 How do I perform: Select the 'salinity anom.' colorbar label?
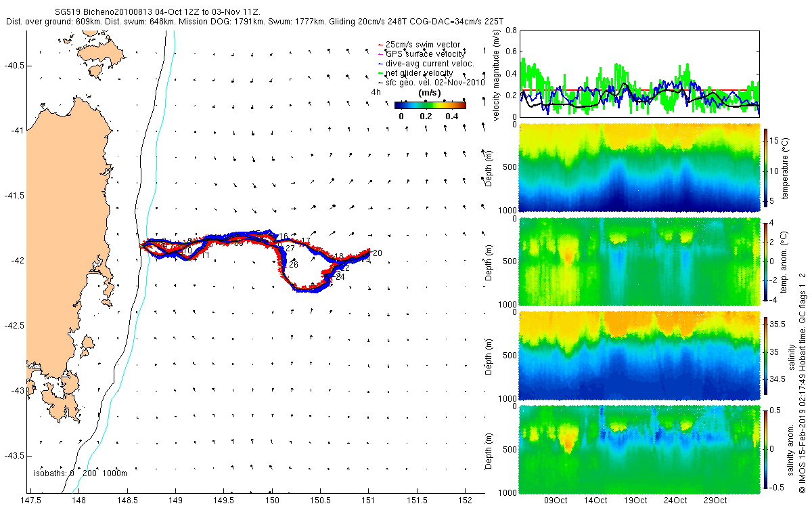coord(789,448)
